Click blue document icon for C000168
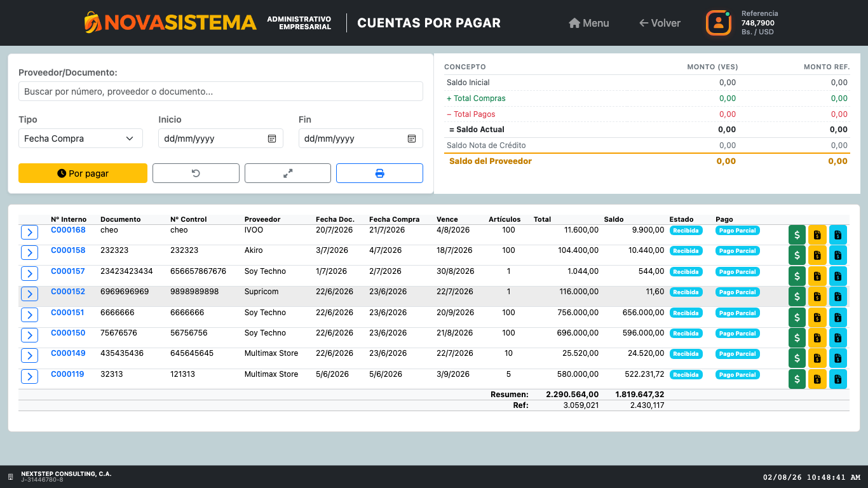The width and height of the screenshot is (868, 488). [838, 234]
